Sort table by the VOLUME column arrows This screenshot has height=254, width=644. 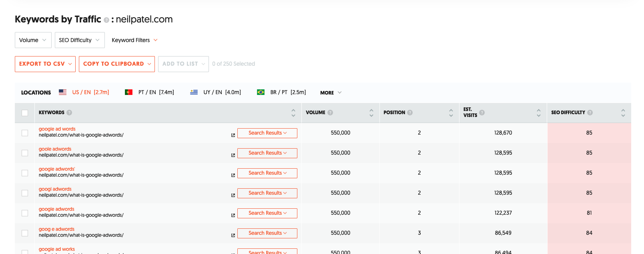coord(371,113)
